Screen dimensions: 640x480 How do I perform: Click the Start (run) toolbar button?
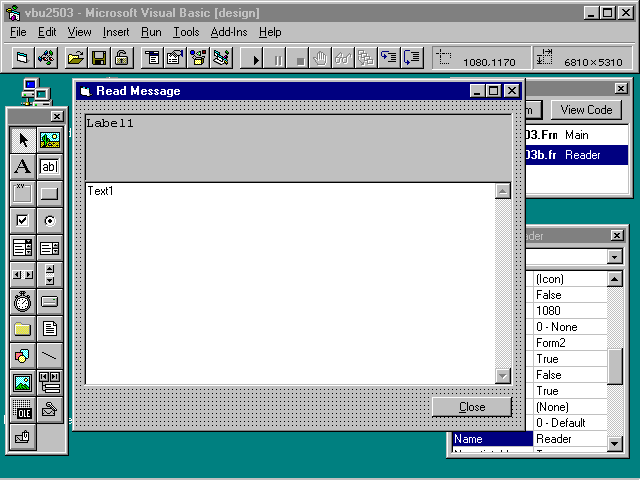tap(256, 58)
